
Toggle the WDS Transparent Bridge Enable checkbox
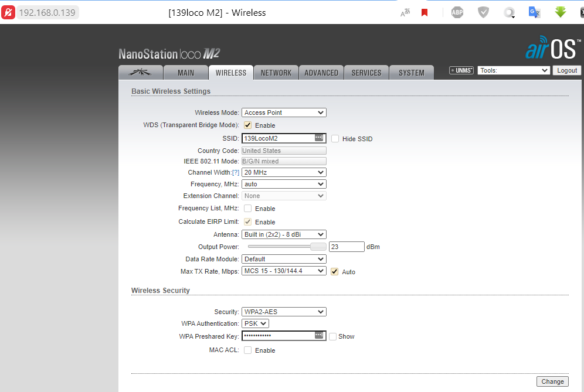pyautogui.click(x=247, y=125)
